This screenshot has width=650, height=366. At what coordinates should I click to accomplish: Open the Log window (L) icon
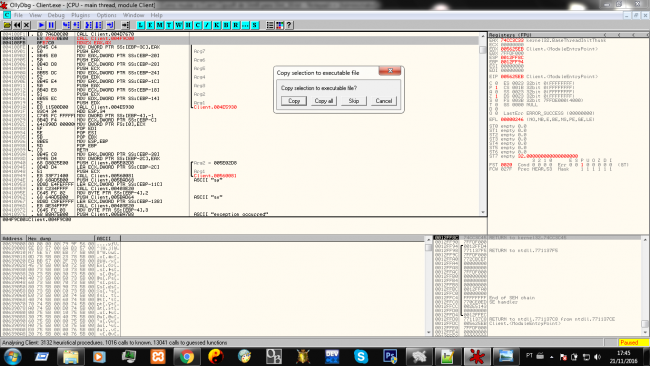click(x=141, y=25)
